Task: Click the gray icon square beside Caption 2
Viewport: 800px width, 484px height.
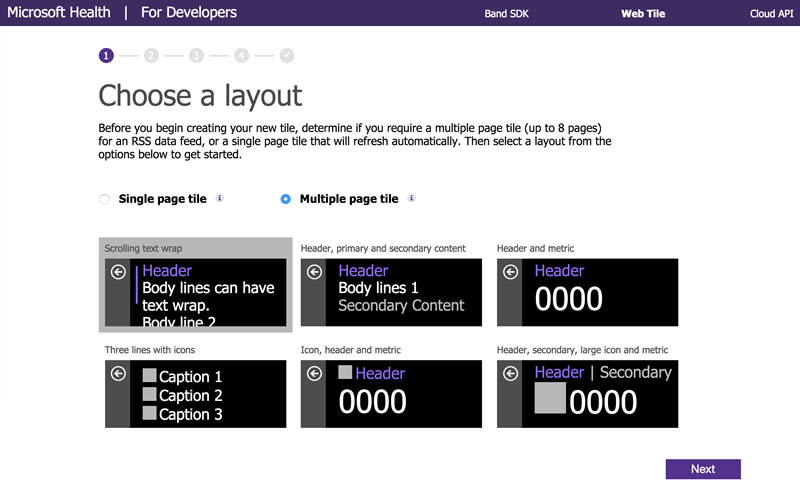Action: 149,394
